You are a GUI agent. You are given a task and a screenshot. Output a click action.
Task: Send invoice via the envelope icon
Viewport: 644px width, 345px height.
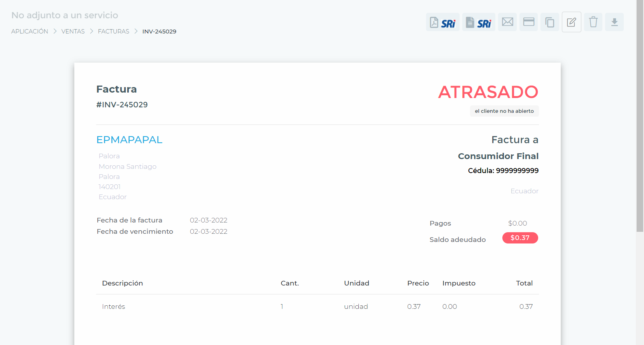pos(507,22)
